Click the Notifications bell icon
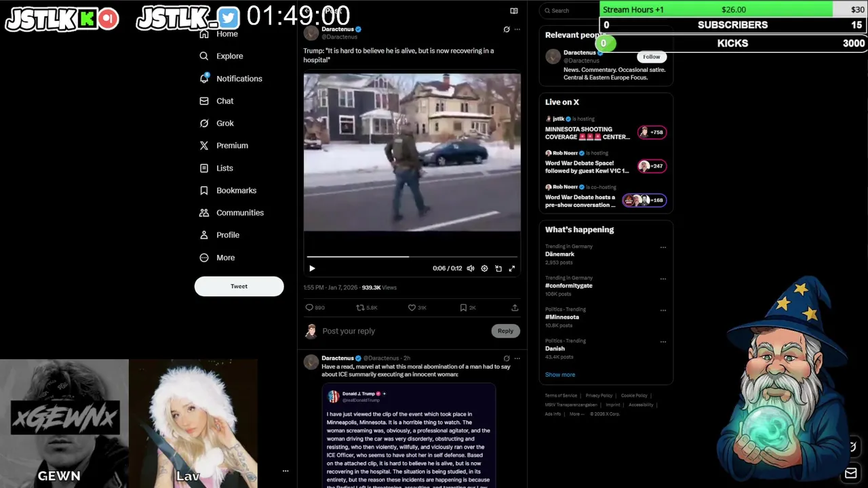This screenshot has height=488, width=868. point(204,78)
